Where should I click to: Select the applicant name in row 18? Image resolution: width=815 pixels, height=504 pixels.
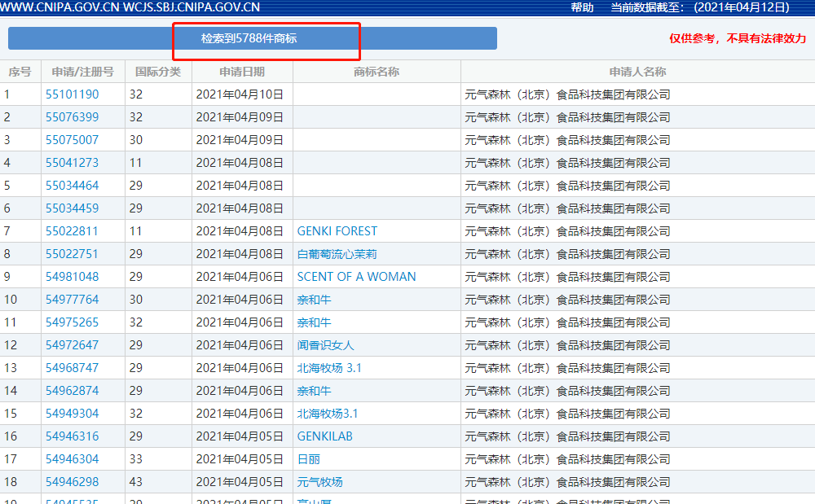pos(567,483)
